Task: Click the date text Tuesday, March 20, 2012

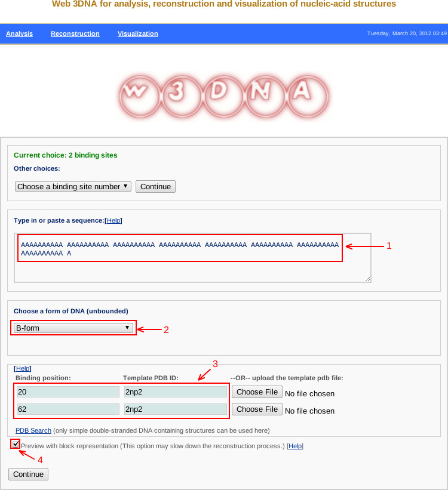Action: click(x=407, y=33)
